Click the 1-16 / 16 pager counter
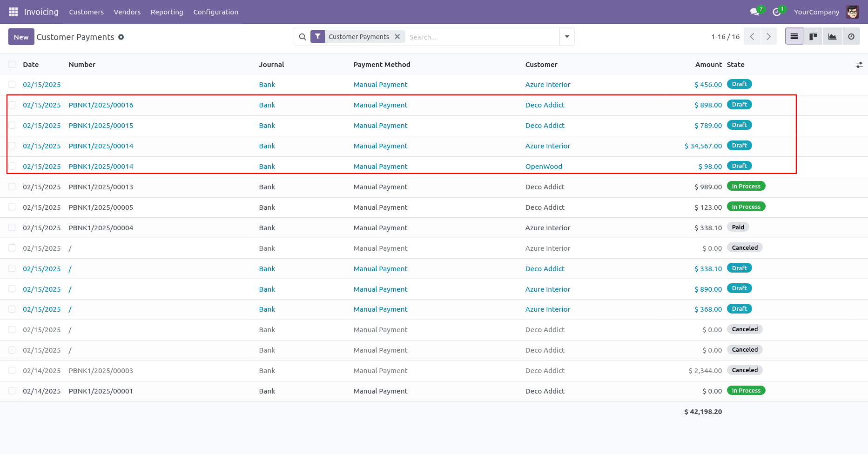The image size is (868, 454). click(x=725, y=37)
